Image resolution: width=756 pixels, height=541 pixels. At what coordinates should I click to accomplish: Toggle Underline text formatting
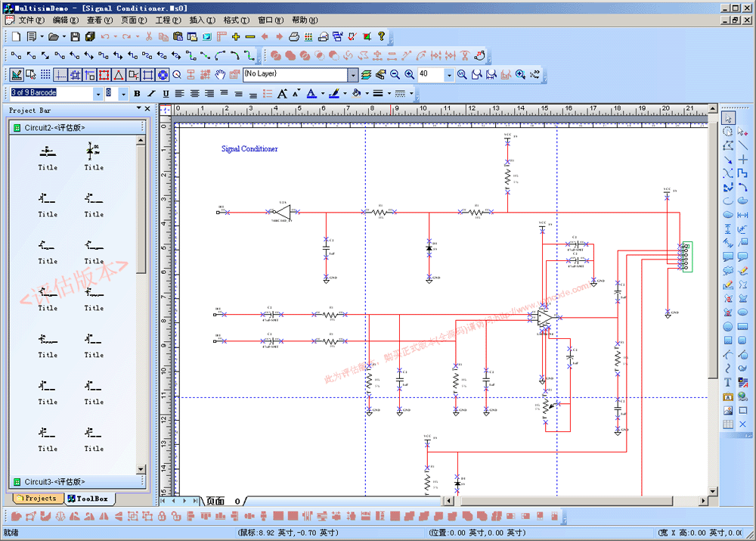(166, 94)
